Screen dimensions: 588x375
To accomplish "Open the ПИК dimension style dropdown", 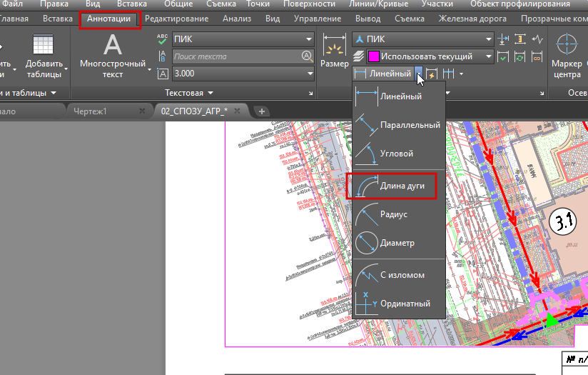I will tap(422, 39).
